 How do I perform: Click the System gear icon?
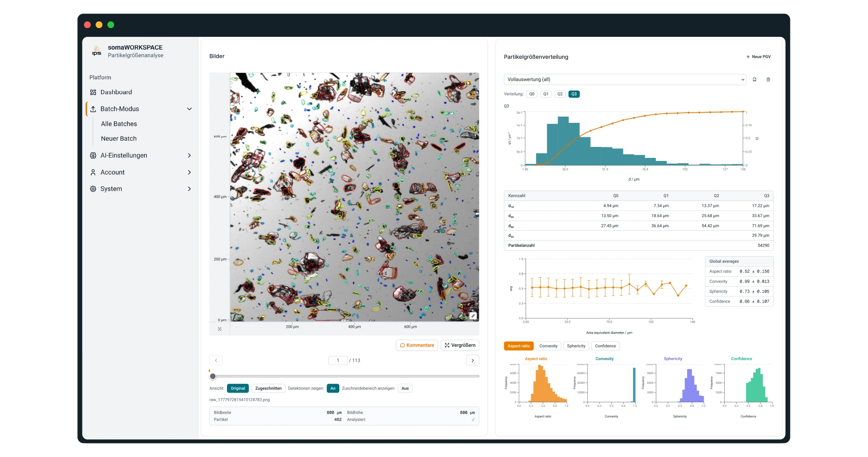pos(93,189)
